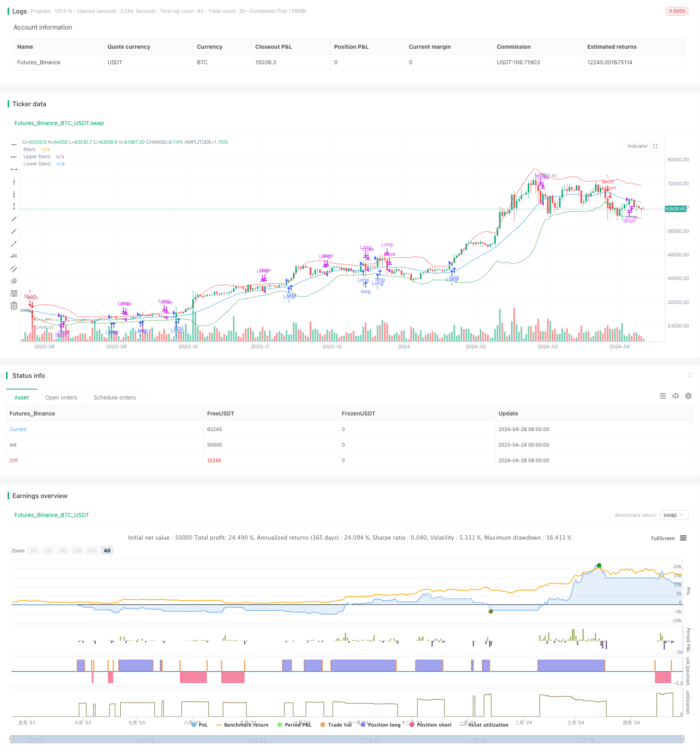Image resolution: width=700 pixels, height=755 pixels.
Task: Delete all drawings with trash icon
Action: (x=14, y=306)
